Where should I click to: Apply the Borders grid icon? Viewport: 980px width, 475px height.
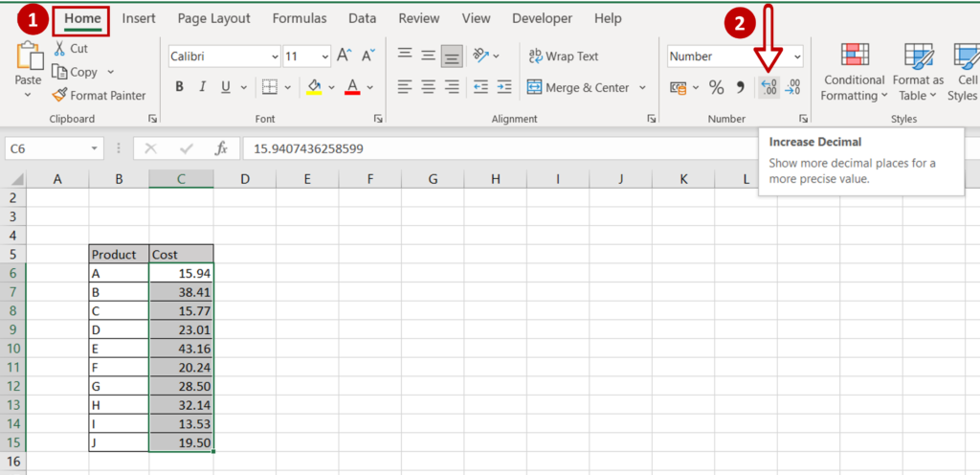[x=269, y=87]
